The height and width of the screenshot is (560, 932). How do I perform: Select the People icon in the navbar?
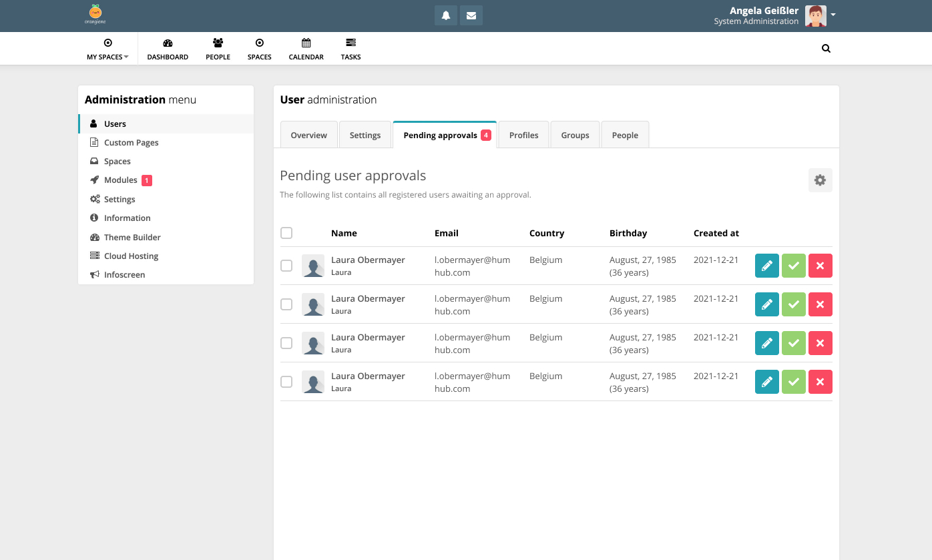point(218,48)
